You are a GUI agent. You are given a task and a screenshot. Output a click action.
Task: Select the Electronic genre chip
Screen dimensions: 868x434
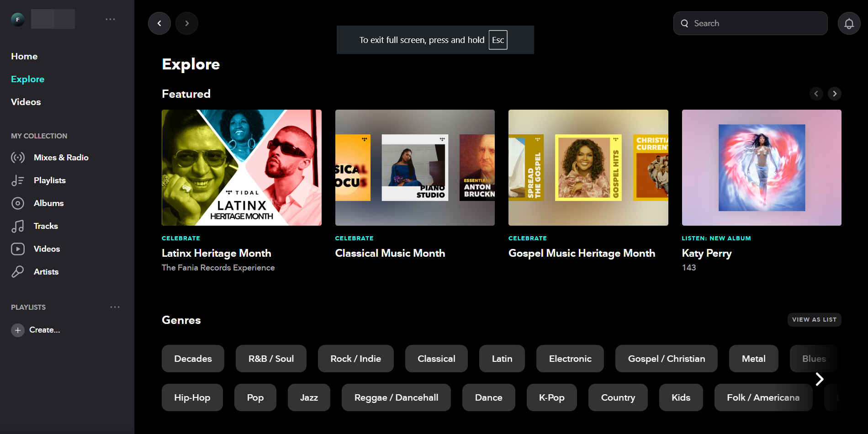click(570, 359)
